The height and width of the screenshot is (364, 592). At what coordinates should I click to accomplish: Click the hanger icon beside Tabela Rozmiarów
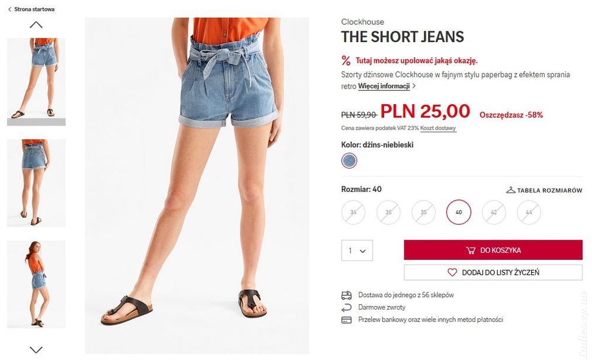[x=510, y=190]
